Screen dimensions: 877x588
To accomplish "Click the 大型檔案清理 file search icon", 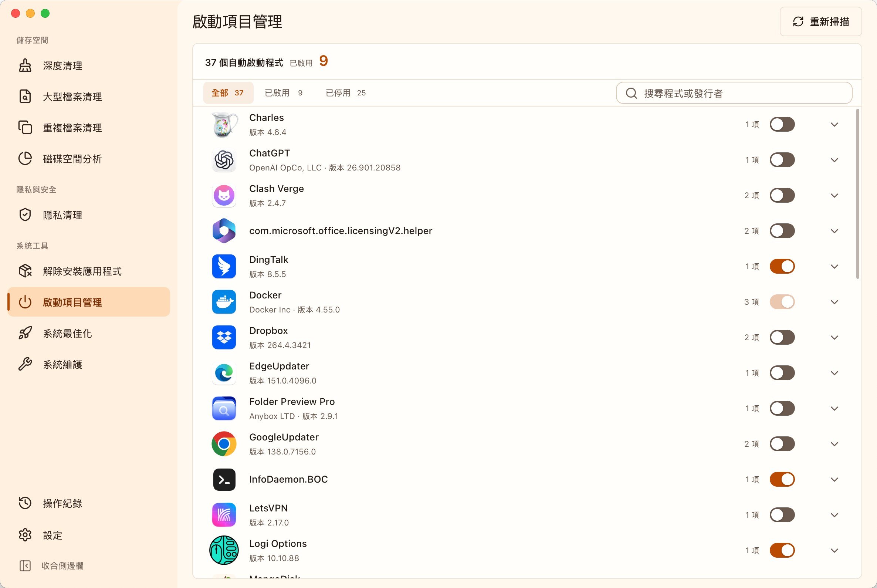I will [25, 97].
